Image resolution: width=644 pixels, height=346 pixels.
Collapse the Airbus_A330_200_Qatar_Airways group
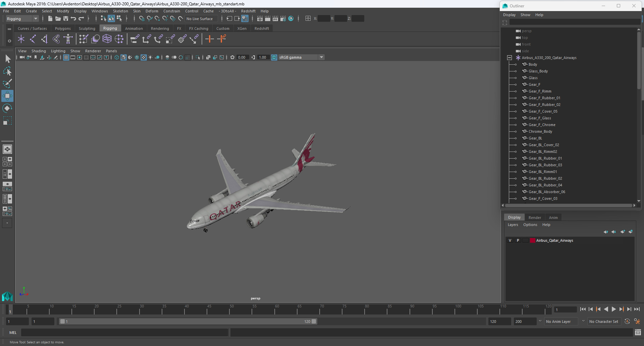(509, 58)
